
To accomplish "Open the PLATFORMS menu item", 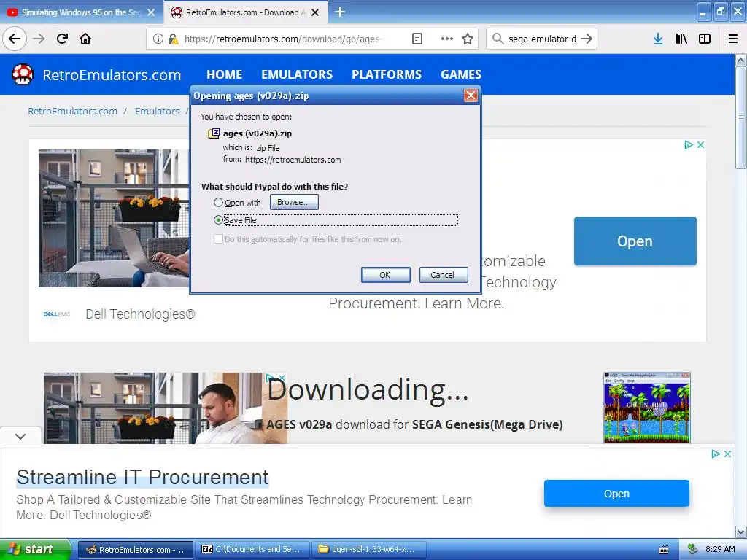I will click(387, 74).
